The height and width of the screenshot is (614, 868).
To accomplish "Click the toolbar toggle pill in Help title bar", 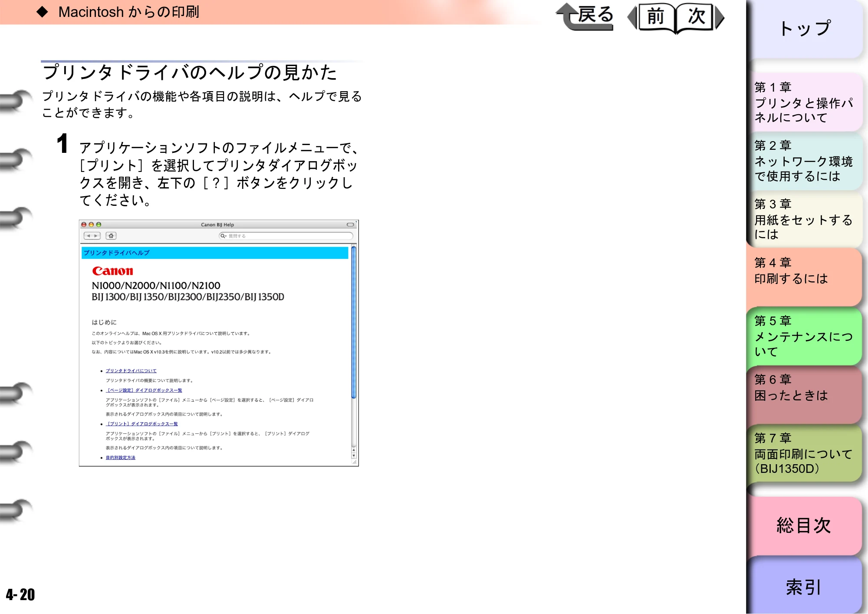I will point(350,224).
